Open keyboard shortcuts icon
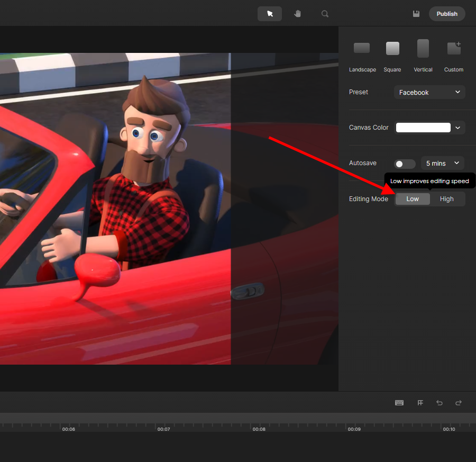 399,403
